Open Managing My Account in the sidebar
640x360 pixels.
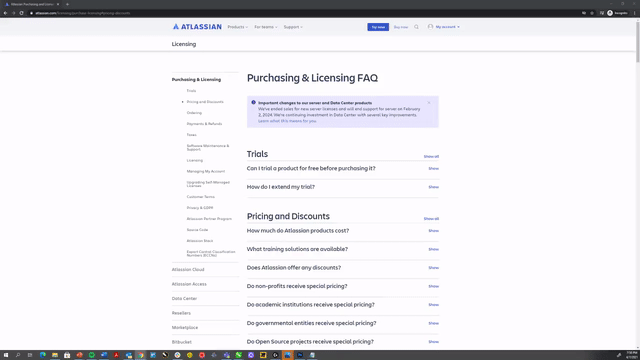(206, 171)
